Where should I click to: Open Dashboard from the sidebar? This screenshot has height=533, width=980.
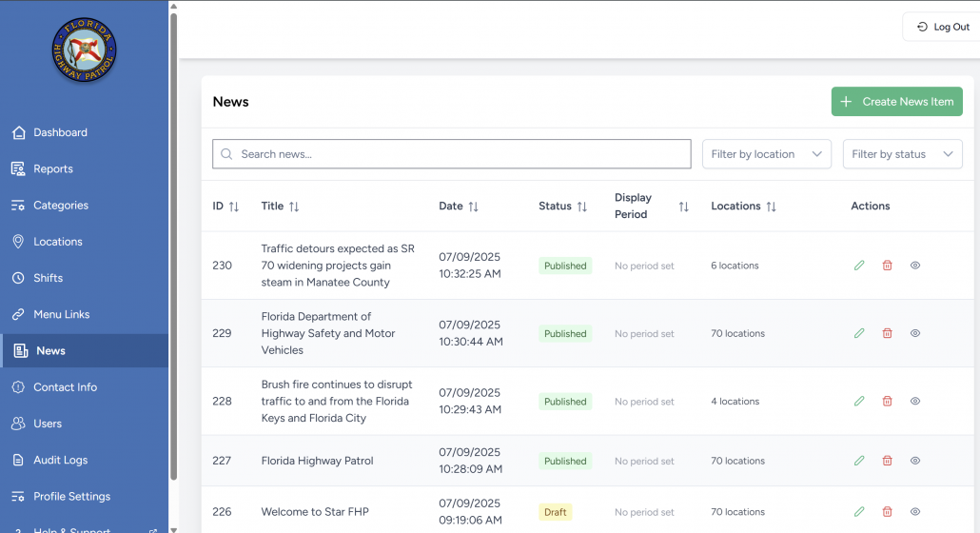60,132
